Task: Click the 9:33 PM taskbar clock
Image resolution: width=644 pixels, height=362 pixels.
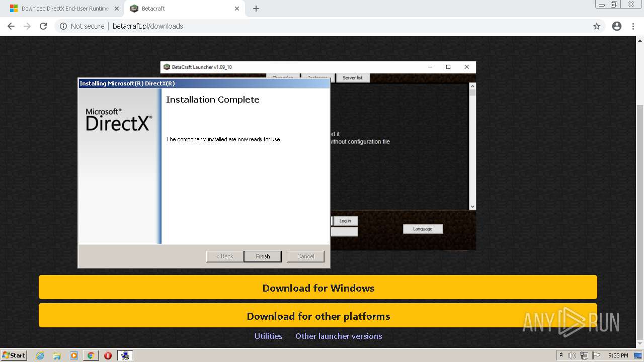Action: [618, 355]
